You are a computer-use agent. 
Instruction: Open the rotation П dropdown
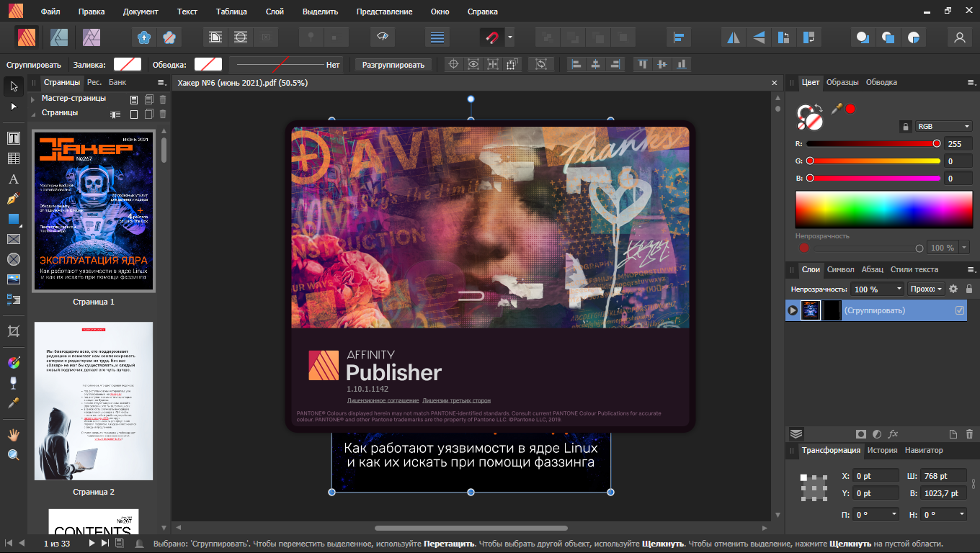click(894, 515)
